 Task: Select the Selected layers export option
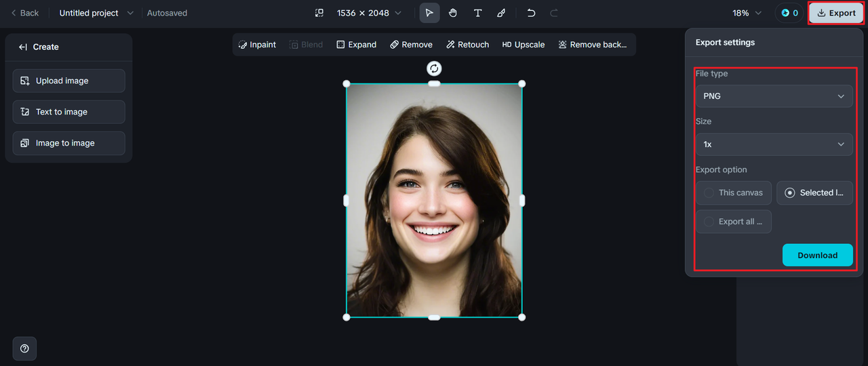tap(814, 192)
